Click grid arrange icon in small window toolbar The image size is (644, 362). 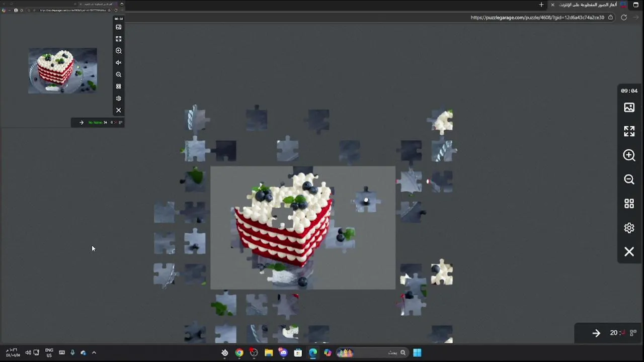point(119,86)
